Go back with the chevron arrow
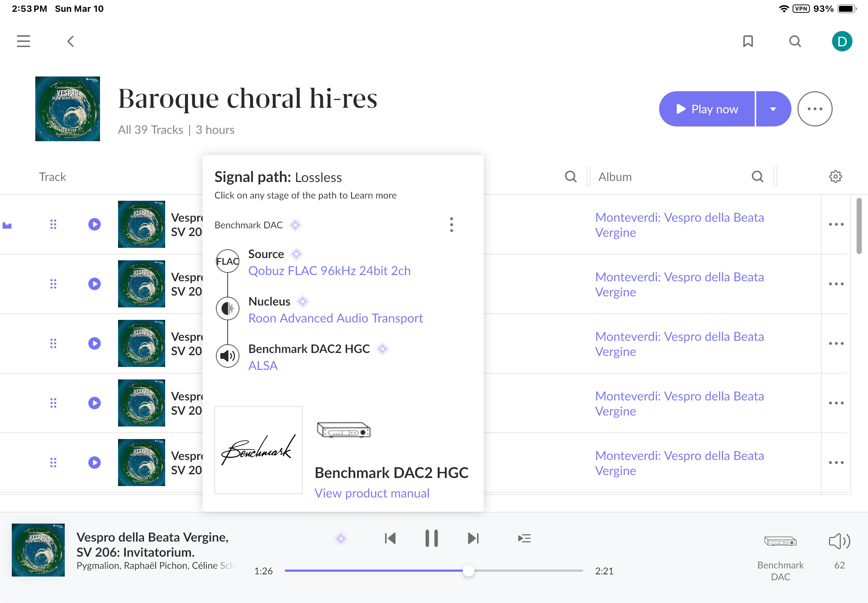The width and height of the screenshot is (868, 603). 71,41
